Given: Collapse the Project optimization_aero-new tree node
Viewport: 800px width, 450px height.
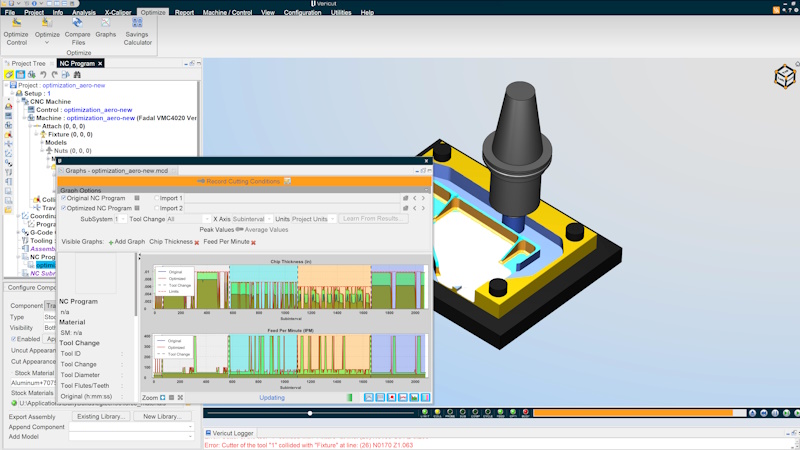Looking at the screenshot, I should click(x=7, y=85).
